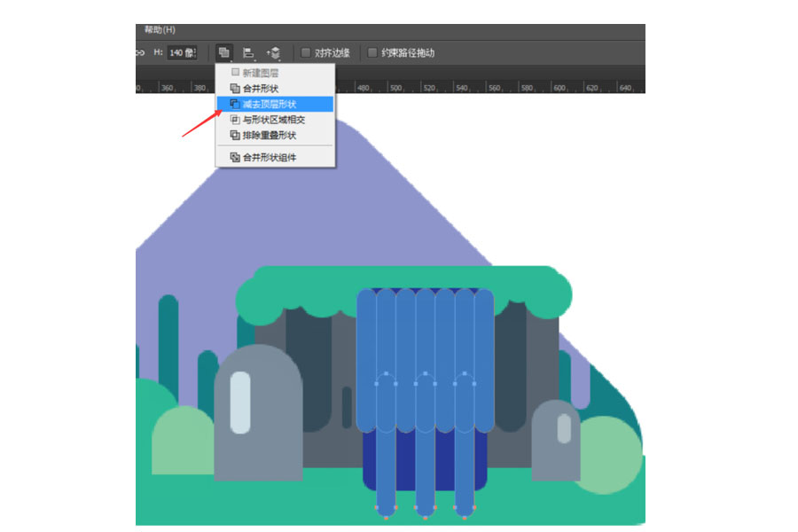Image resolution: width=798 pixels, height=532 pixels.
Task: Toggle the 约束路径拖动 checkbox
Action: [x=372, y=53]
